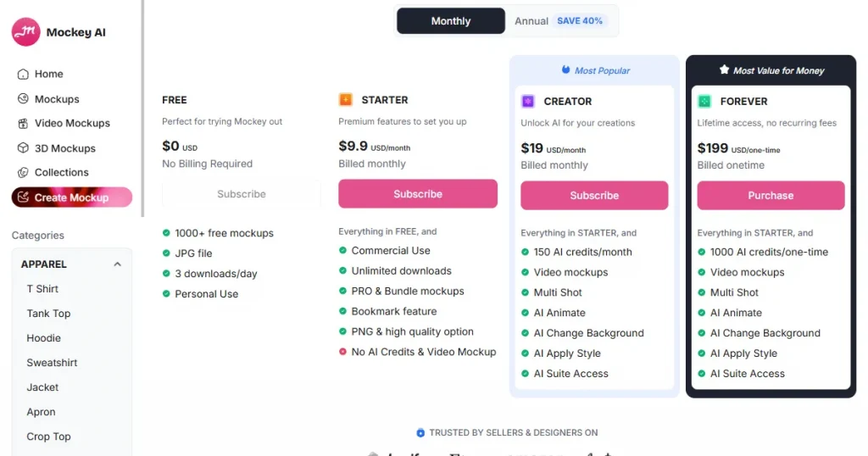Click the SAVE 40% badge
This screenshot has height=456, width=868.
tap(580, 21)
